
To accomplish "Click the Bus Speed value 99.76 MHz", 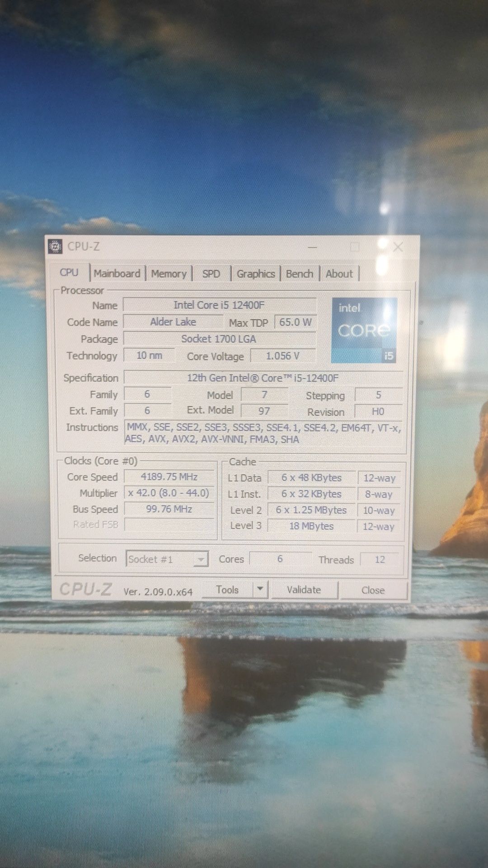I will [169, 509].
